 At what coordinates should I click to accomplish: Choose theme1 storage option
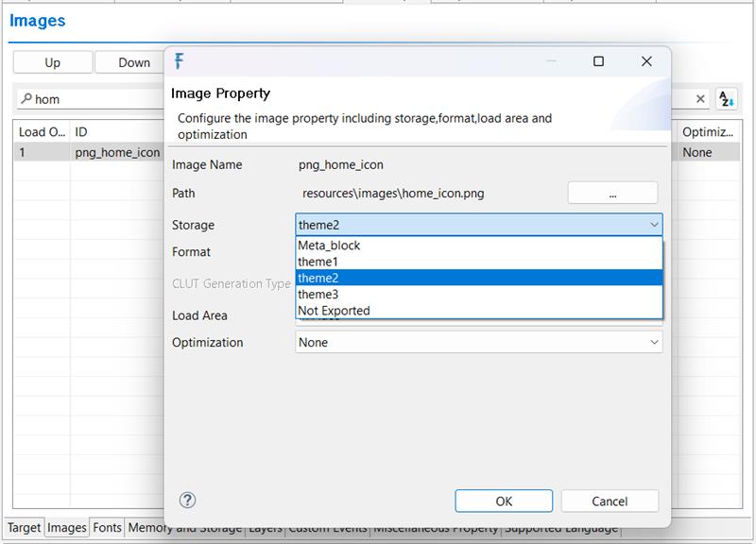(318, 262)
